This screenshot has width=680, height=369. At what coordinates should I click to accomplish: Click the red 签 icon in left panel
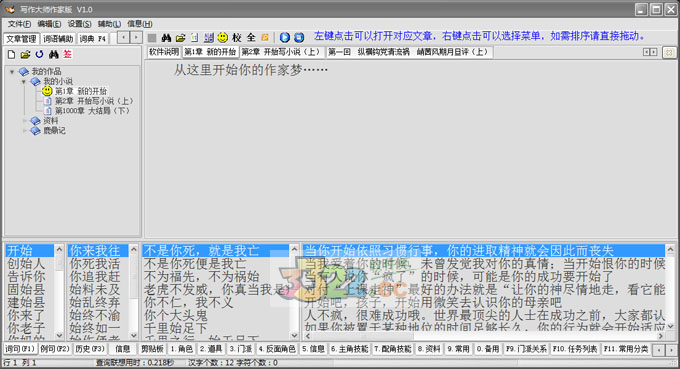point(68,54)
